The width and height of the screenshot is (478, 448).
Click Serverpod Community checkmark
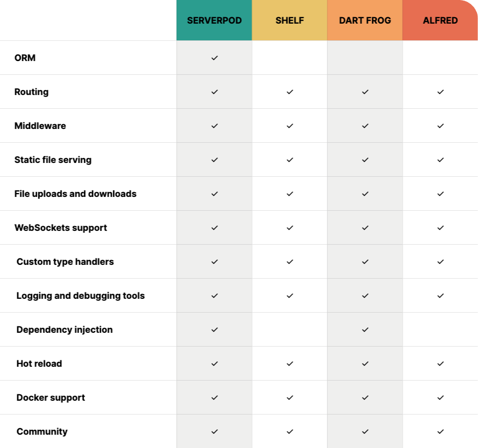coord(214,432)
